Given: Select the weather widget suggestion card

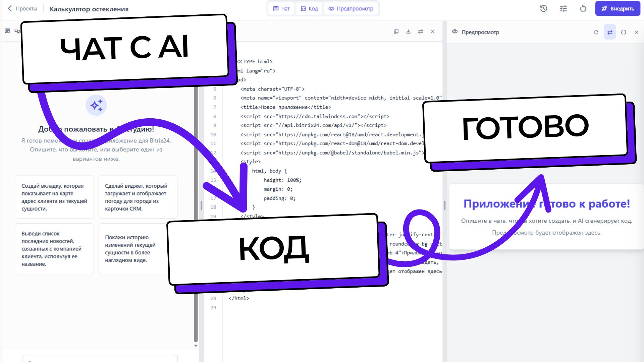Looking at the screenshot, I should pyautogui.click(x=138, y=197).
